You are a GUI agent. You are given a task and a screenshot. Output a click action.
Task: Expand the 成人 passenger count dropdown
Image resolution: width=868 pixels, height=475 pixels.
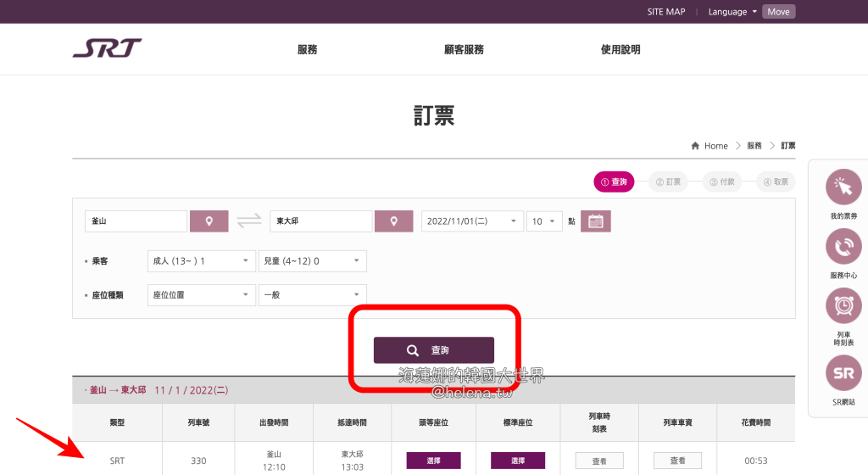coord(201,261)
